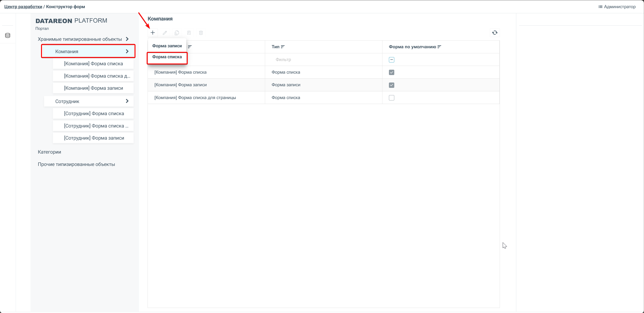Choose Форма списка from the add menu
Screen dimensions: 644x313
(167, 57)
